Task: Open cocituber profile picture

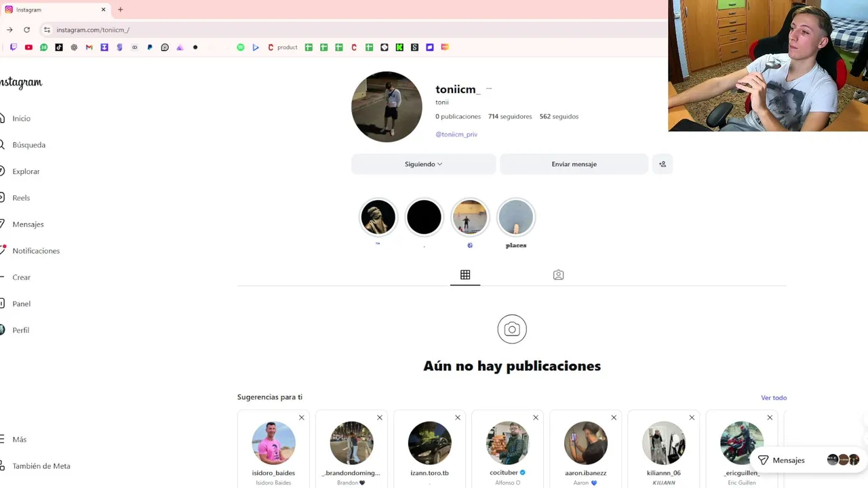Action: pos(507,443)
